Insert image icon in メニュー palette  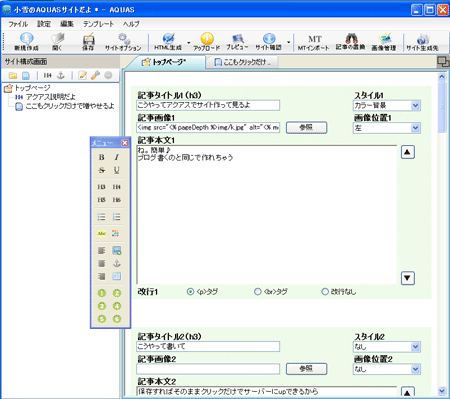pos(117,251)
